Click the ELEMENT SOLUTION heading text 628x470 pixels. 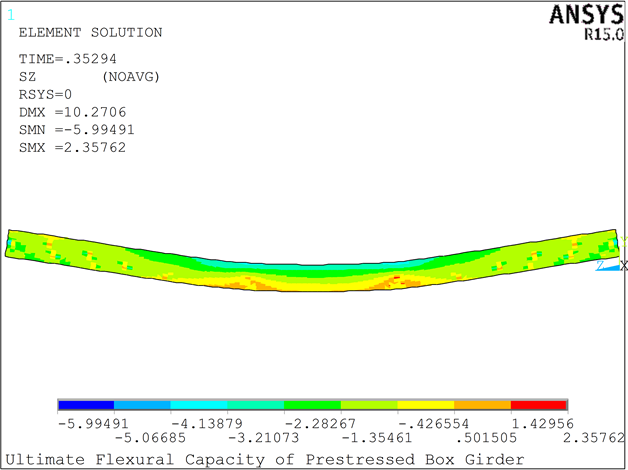click(90, 32)
